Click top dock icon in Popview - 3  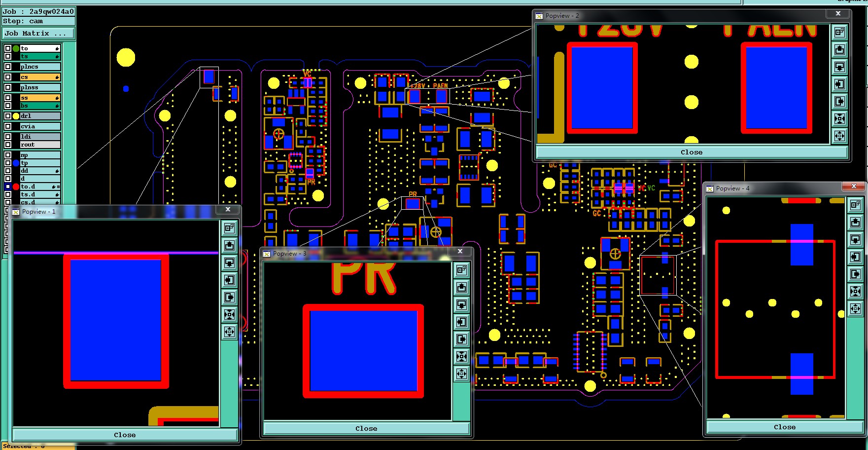coord(461,270)
